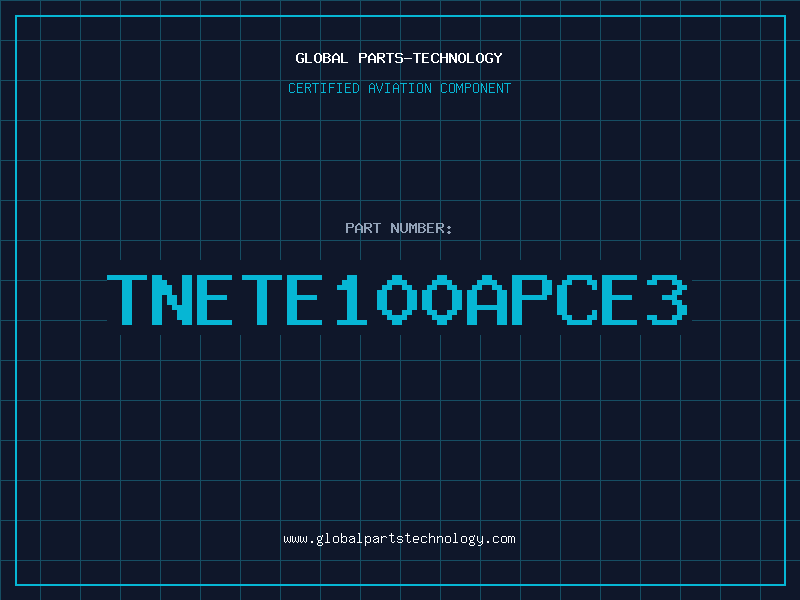The height and width of the screenshot is (600, 800).
Task: Select the CERTIFIED AVIATION COMPONENT subtitle
Action: point(399,89)
